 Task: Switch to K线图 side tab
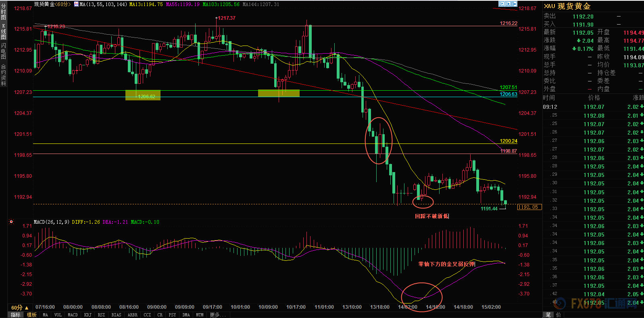(x=4, y=31)
